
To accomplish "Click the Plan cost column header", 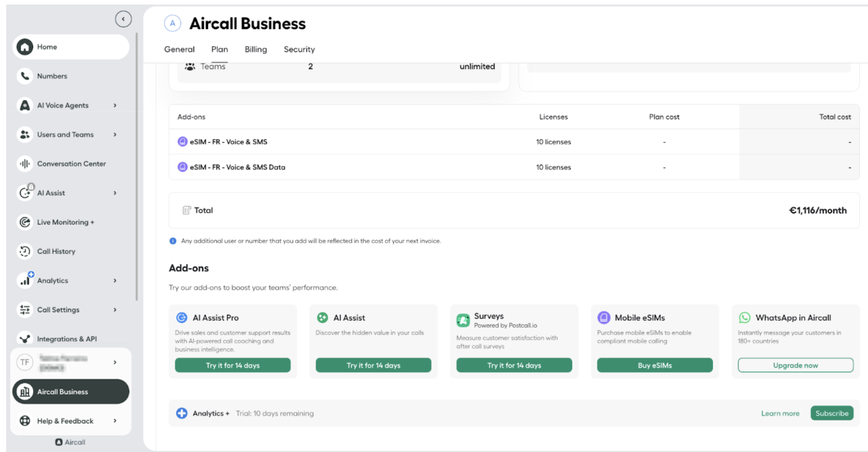I will coord(664,117).
